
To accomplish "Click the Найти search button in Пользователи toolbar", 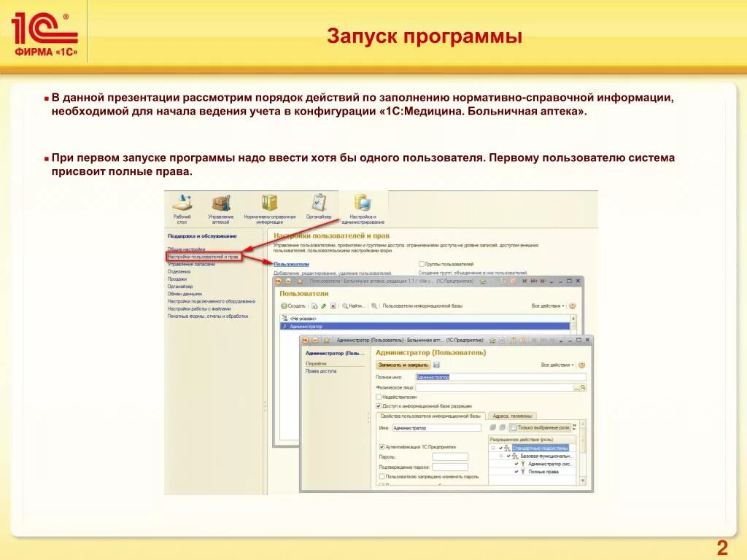I will (354, 306).
